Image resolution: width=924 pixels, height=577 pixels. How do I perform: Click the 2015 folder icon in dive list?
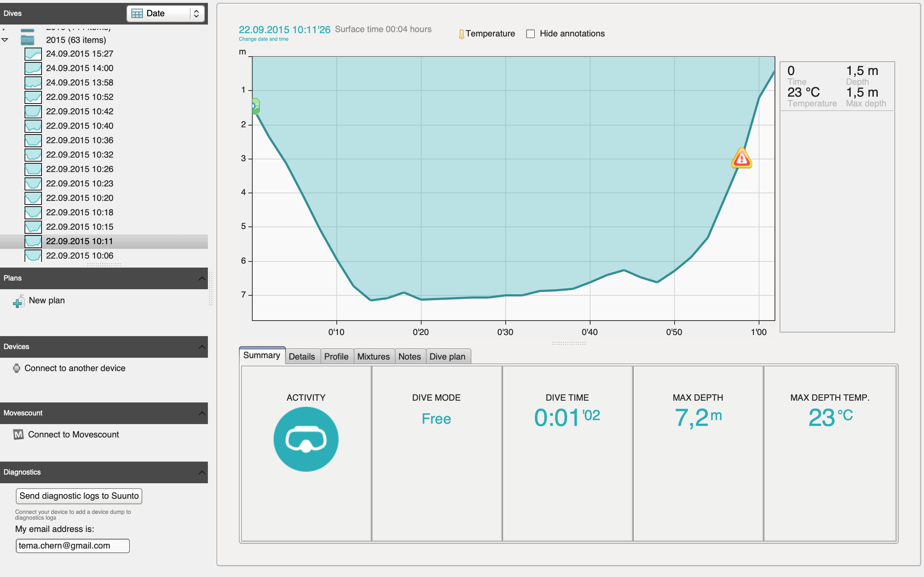tap(27, 40)
